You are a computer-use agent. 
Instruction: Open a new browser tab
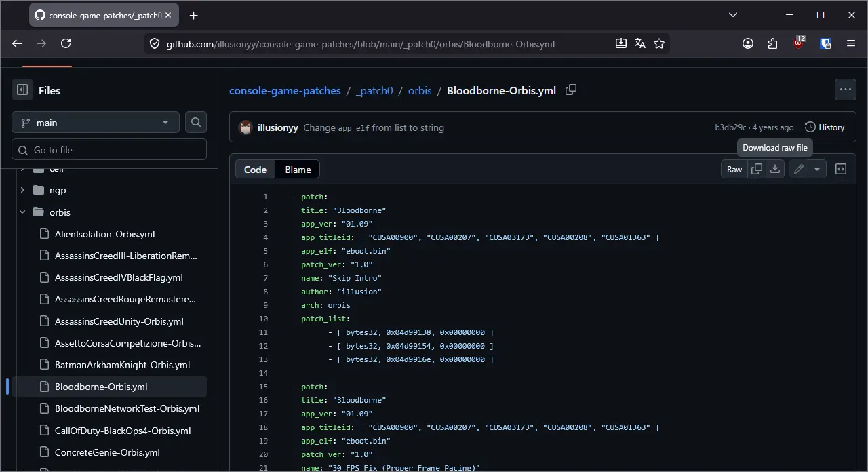point(194,15)
